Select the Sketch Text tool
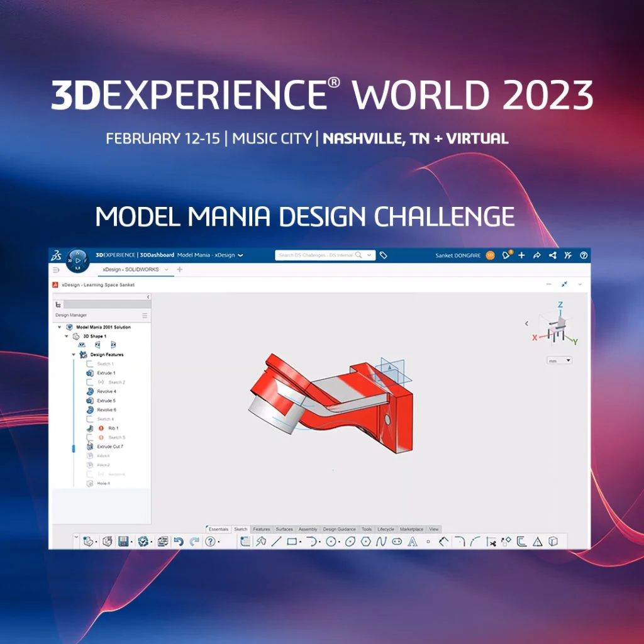This screenshot has width=644, height=644. click(x=412, y=543)
